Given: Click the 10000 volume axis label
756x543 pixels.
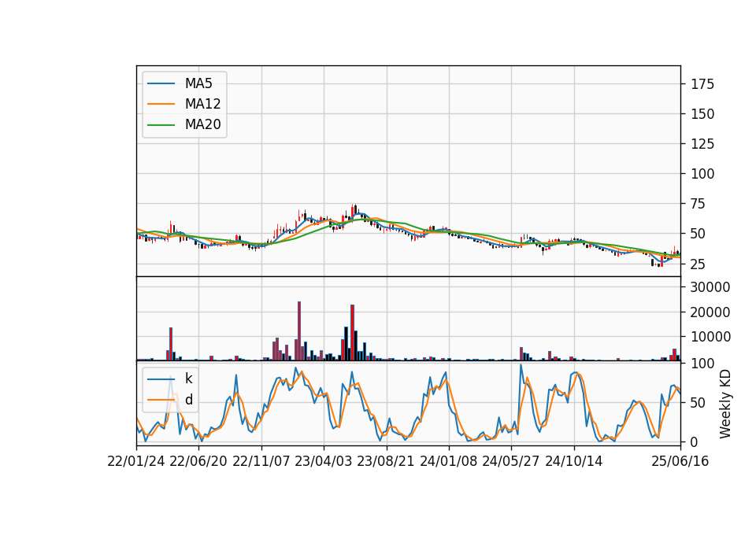Looking at the screenshot, I should click(x=710, y=337).
